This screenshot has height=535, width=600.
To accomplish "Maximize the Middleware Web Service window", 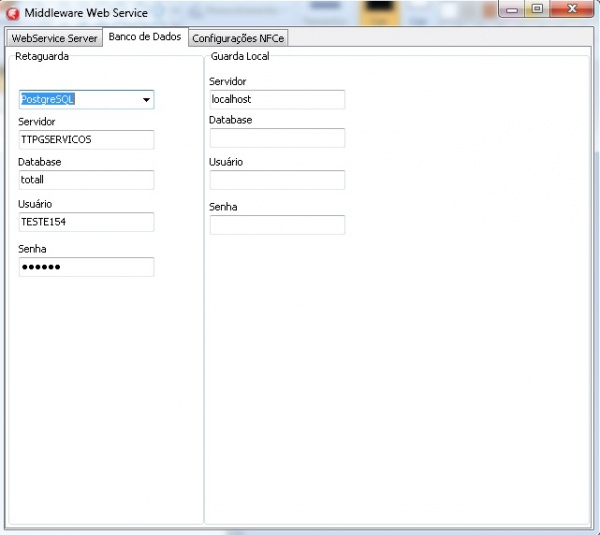I will (x=538, y=11).
